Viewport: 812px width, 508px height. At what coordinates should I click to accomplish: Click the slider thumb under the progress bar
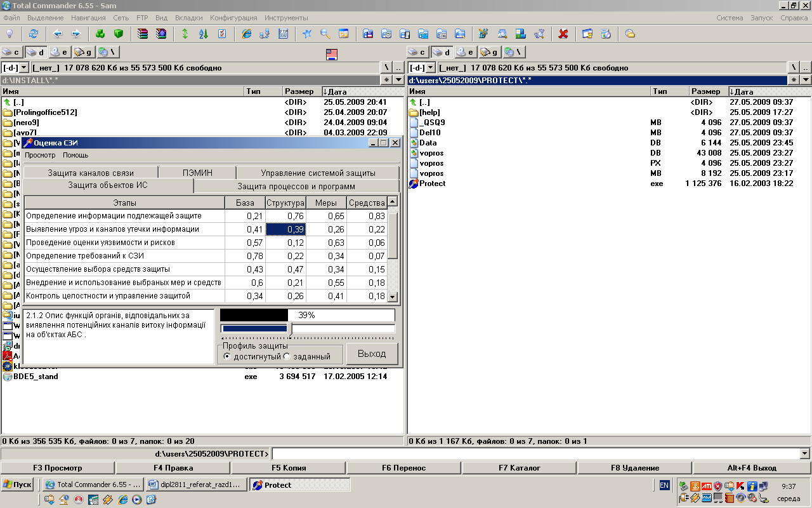pos(291,329)
